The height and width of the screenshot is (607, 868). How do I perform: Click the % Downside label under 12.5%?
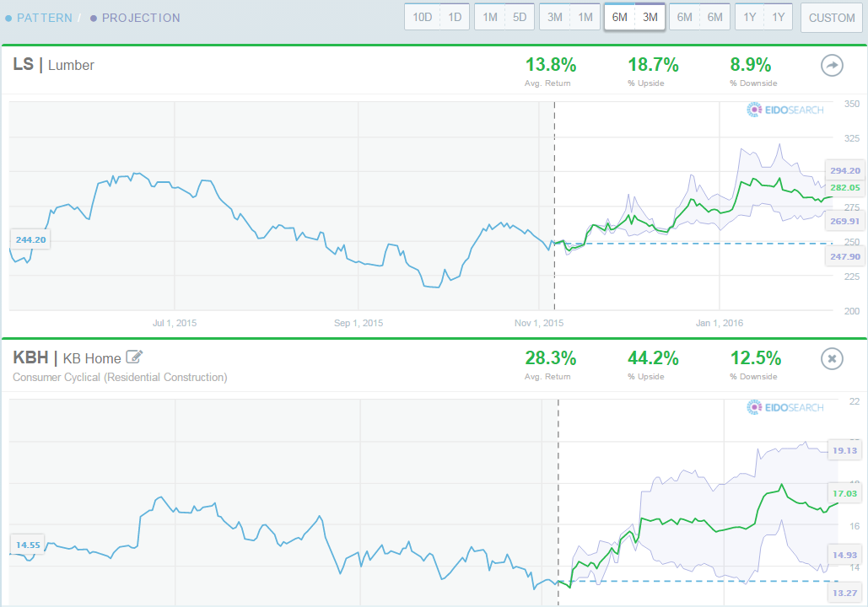pos(753,377)
